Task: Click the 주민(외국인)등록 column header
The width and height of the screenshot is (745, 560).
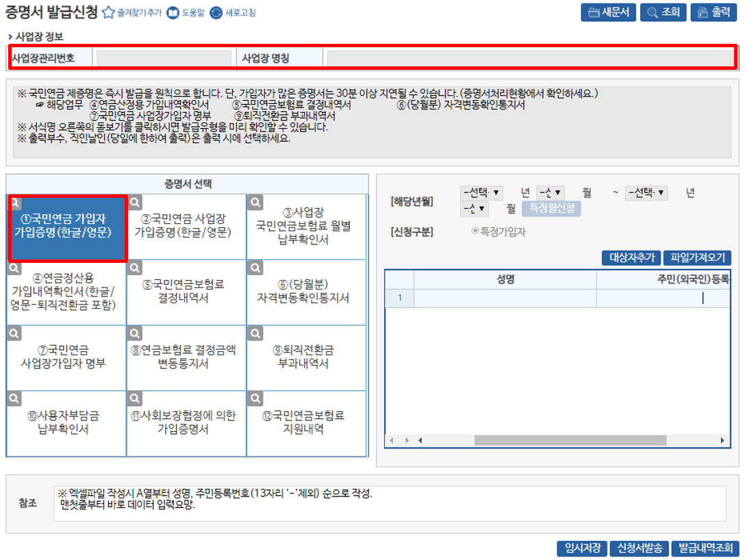Action: click(664, 279)
